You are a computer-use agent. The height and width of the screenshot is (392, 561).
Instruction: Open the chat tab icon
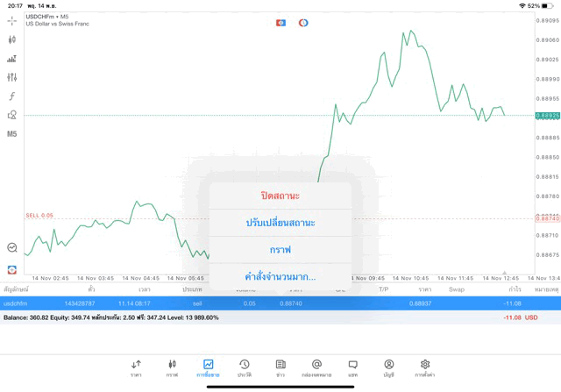(x=352, y=365)
